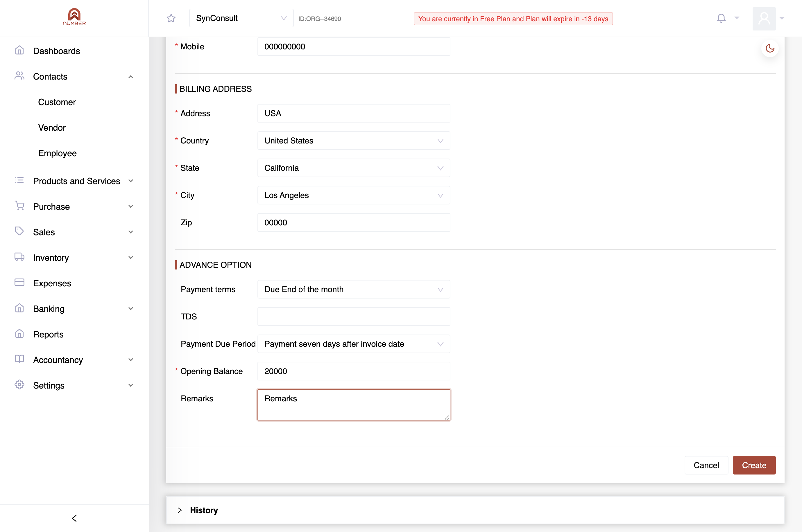This screenshot has width=802, height=532.
Task: Open the SynConsult organization dropdown
Action: [x=241, y=18]
